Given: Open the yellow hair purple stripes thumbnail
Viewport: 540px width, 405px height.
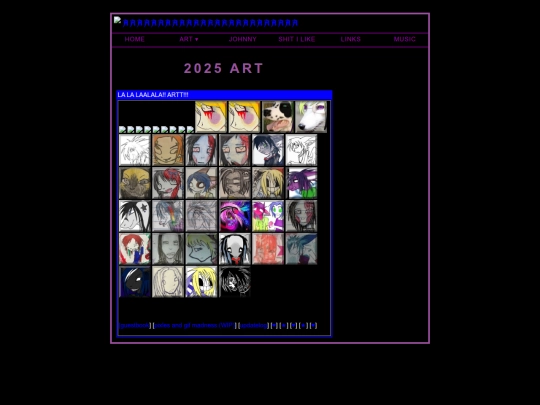Looking at the screenshot, I should (201, 282).
